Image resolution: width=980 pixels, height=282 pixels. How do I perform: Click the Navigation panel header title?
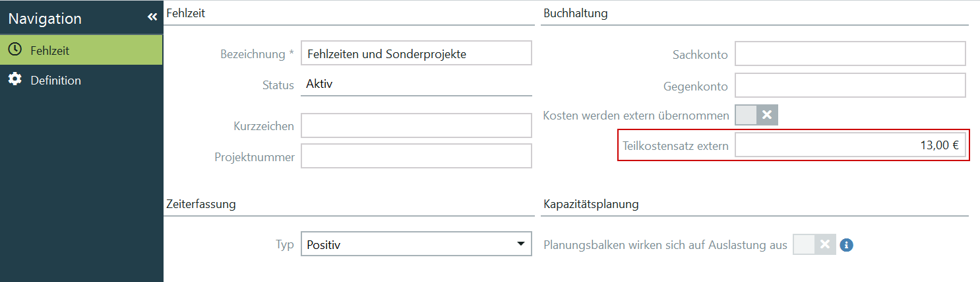[x=45, y=18]
